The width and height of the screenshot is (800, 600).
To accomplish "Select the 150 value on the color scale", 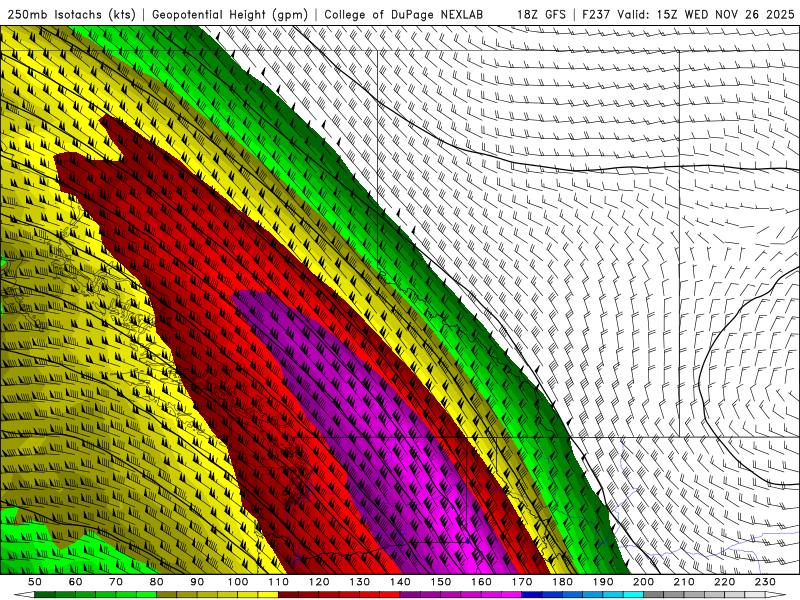I will coord(441,582).
